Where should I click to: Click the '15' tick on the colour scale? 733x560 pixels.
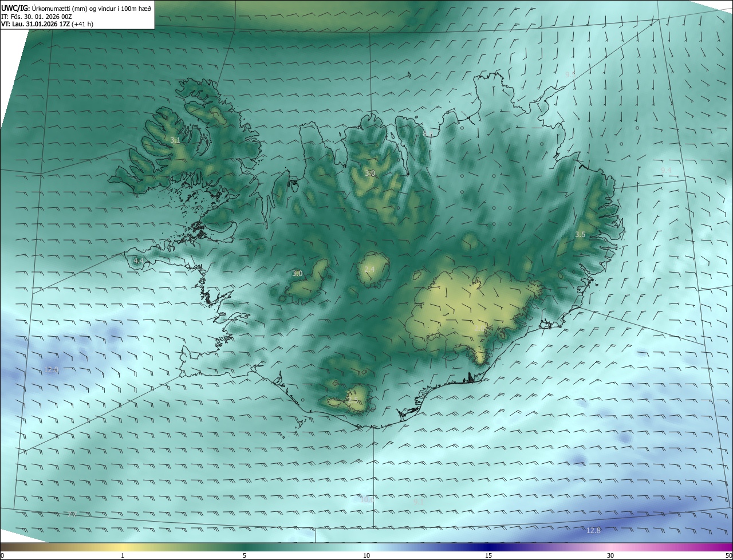point(488,555)
